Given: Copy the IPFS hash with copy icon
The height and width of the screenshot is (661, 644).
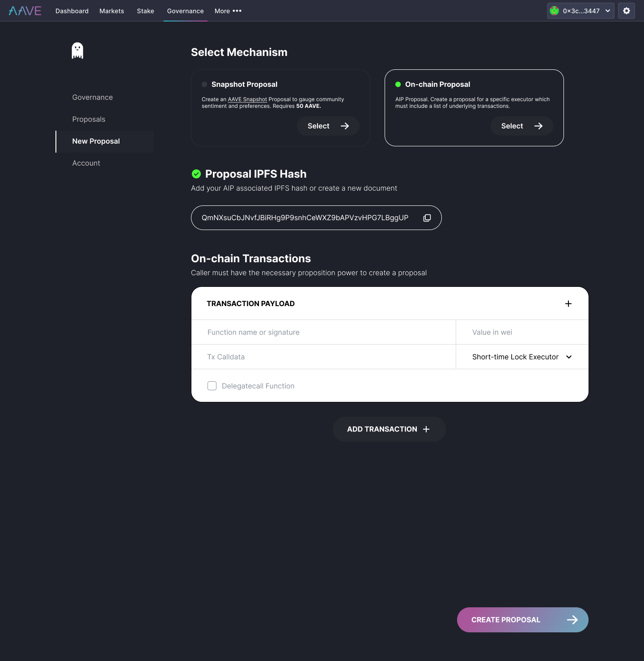Looking at the screenshot, I should coord(427,218).
